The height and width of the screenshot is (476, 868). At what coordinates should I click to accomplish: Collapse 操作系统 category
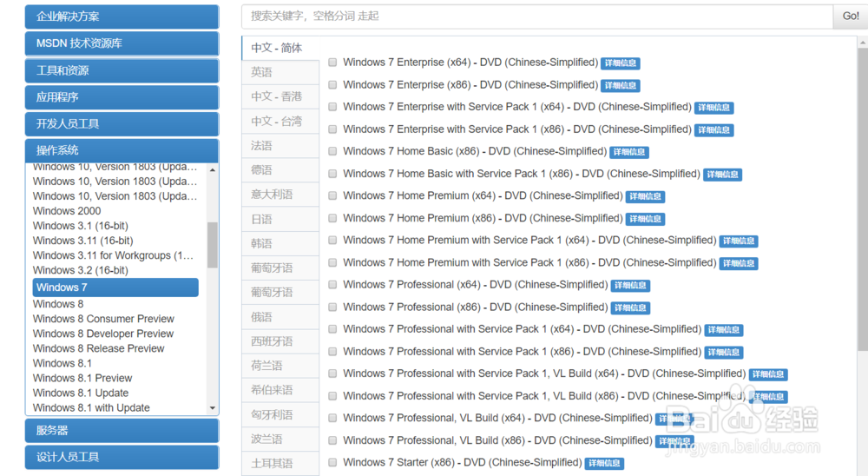click(x=122, y=150)
